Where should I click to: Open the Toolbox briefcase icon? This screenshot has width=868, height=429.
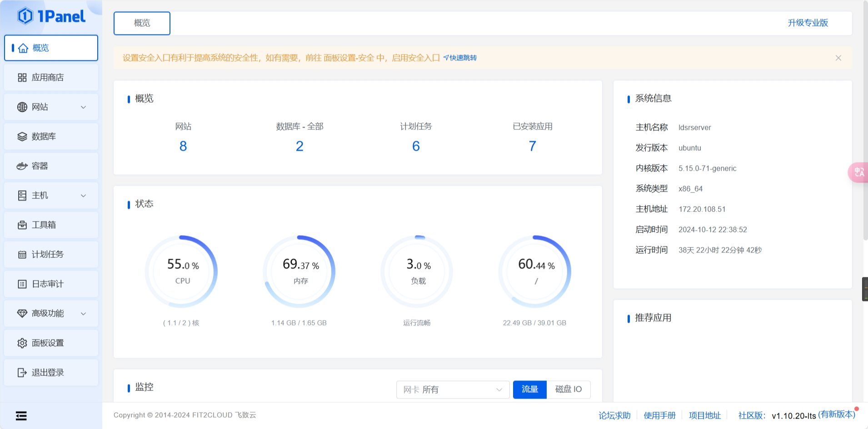(22, 225)
